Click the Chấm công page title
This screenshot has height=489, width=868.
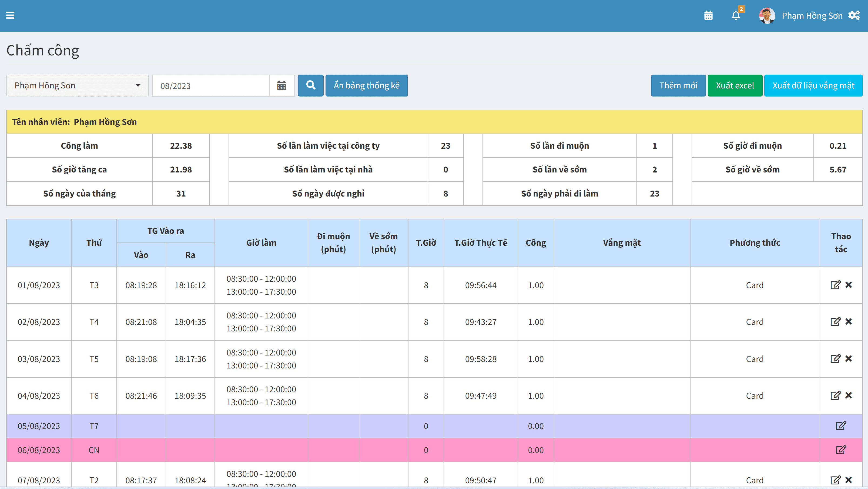click(x=43, y=51)
